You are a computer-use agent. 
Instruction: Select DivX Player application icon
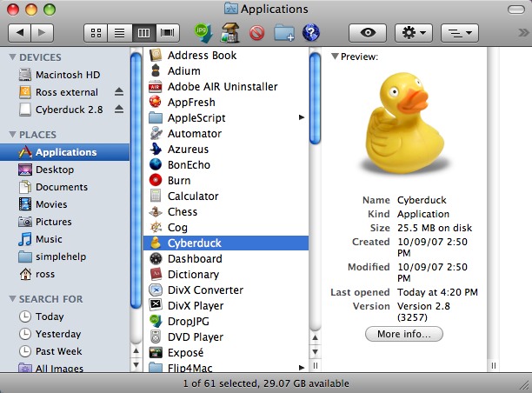pyautogui.click(x=156, y=305)
